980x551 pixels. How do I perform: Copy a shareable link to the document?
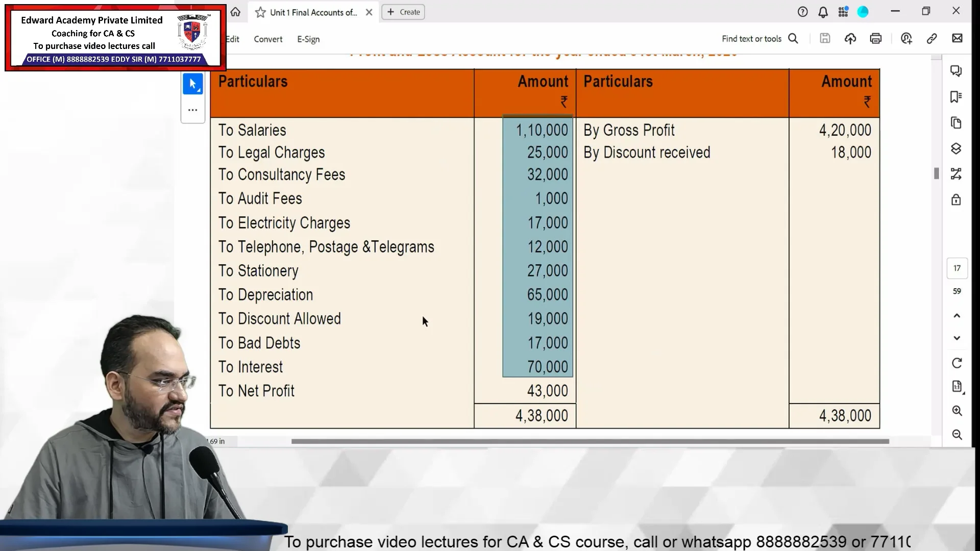(x=932, y=38)
